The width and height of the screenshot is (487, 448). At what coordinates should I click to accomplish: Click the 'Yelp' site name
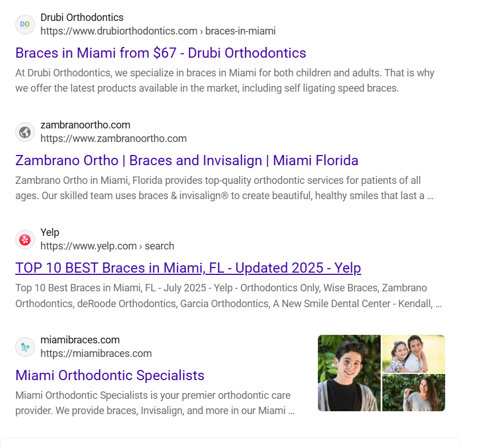[50, 232]
